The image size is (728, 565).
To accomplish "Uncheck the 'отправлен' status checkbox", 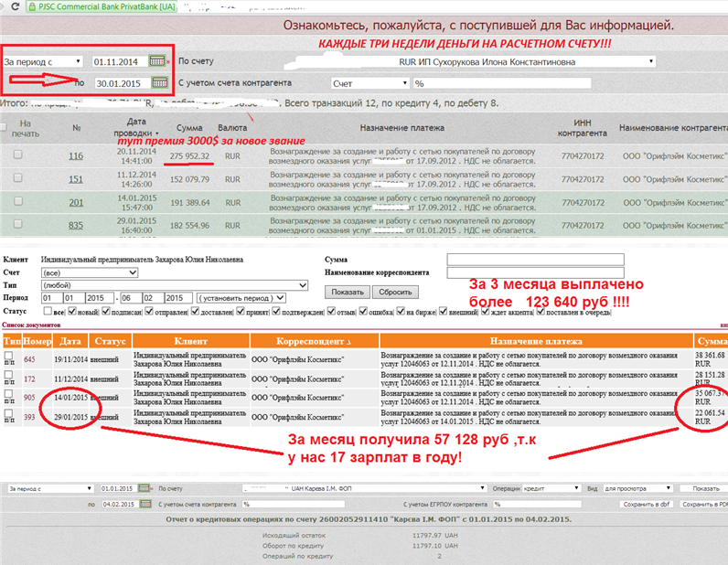I will 149,311.
